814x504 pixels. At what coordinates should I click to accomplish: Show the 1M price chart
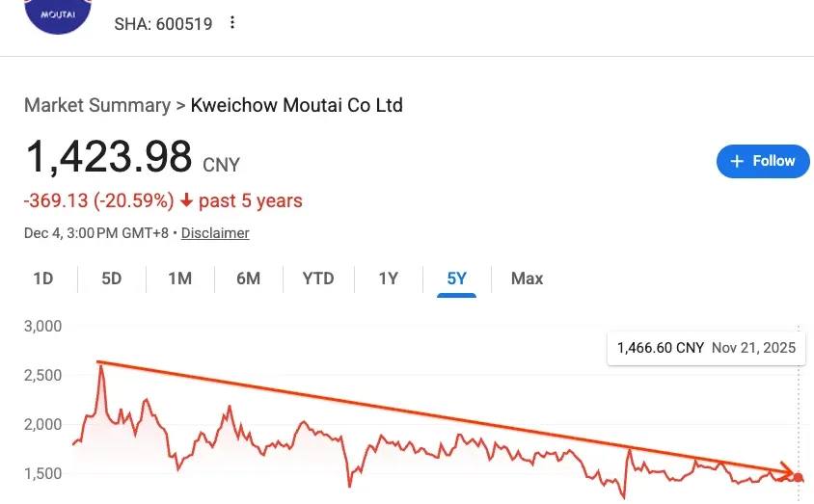pyautogui.click(x=180, y=279)
